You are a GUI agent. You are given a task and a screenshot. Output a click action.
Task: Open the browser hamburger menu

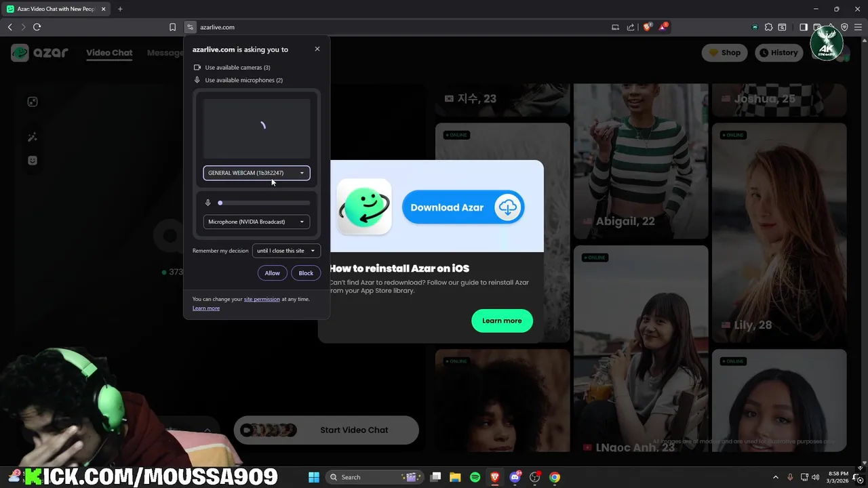point(859,27)
